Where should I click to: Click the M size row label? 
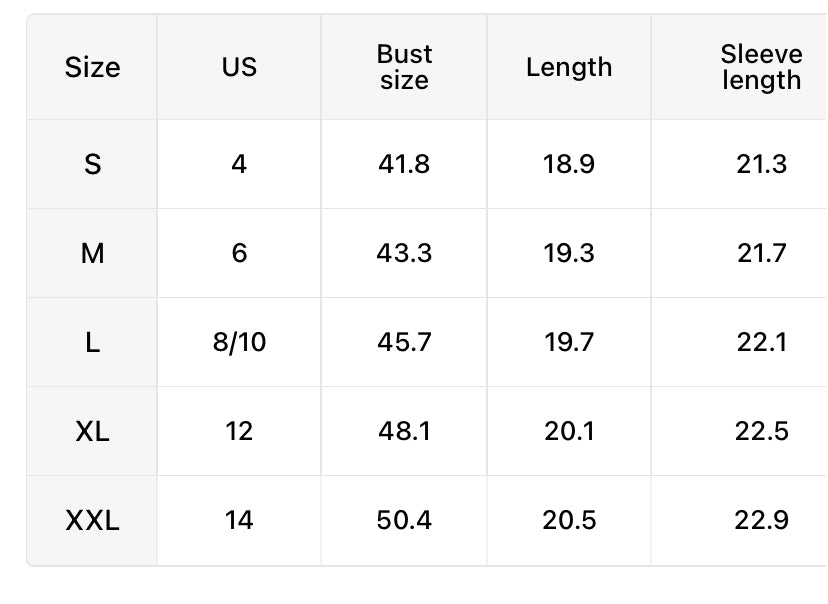(92, 253)
